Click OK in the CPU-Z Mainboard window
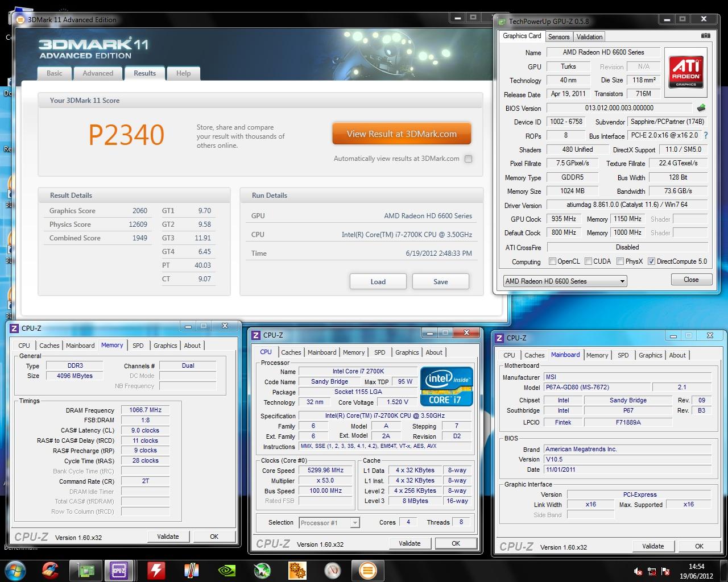This screenshot has height=582, width=728. (699, 546)
